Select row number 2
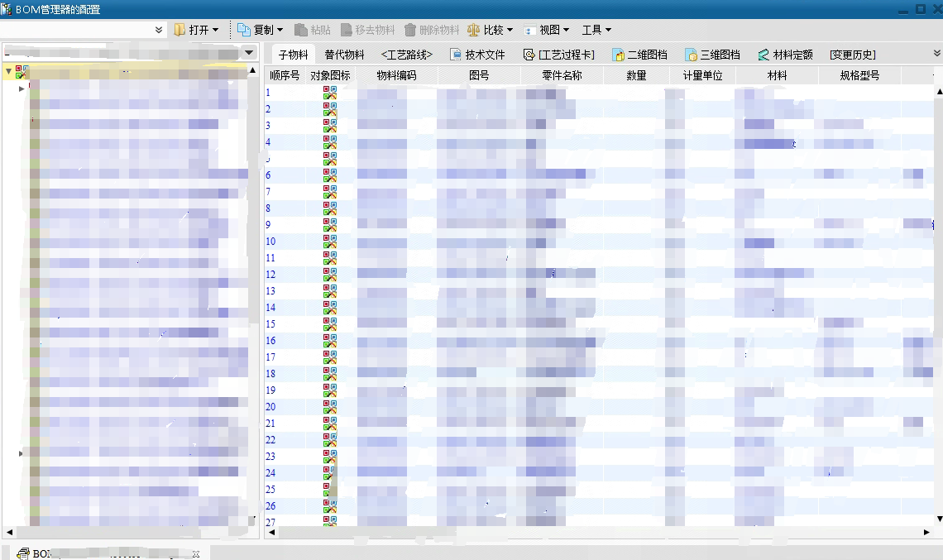Screen dimensions: 943x560 268,109
